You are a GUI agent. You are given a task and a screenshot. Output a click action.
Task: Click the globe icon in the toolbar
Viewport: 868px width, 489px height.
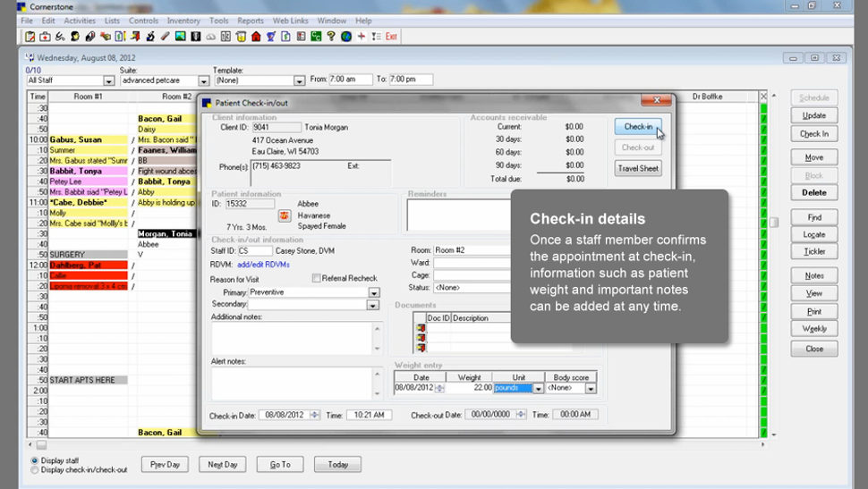346,37
